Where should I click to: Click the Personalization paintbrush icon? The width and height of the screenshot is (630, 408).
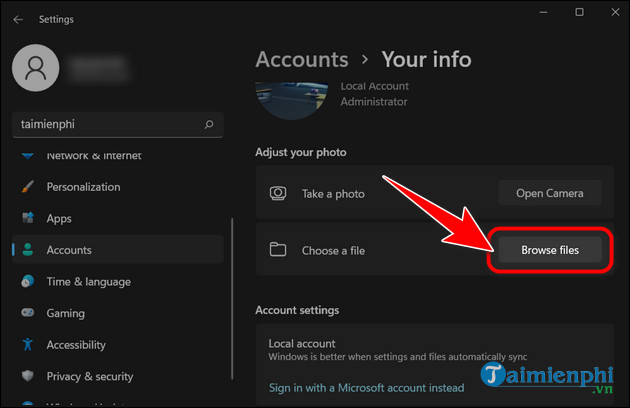coord(28,187)
